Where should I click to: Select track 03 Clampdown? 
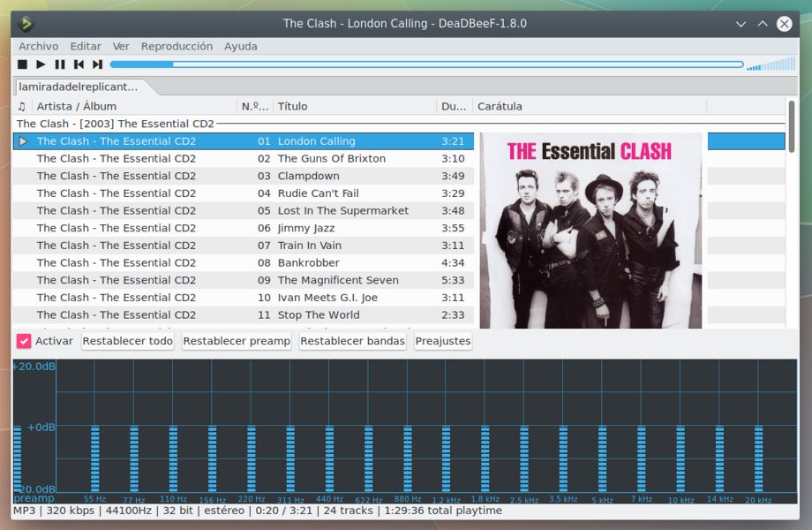click(244, 176)
